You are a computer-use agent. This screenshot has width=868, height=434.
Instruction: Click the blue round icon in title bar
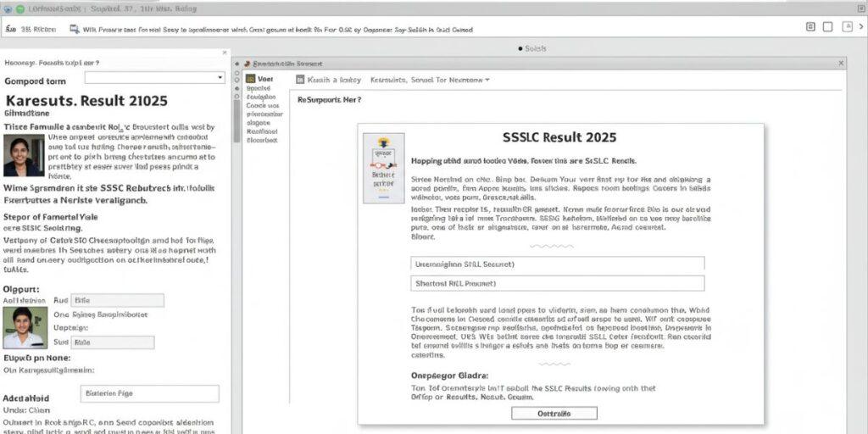tap(8, 9)
